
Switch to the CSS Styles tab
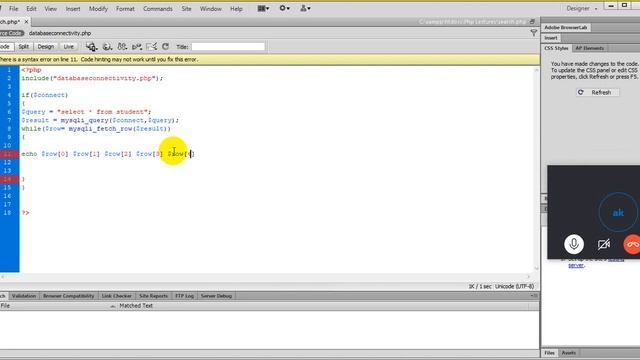point(556,48)
